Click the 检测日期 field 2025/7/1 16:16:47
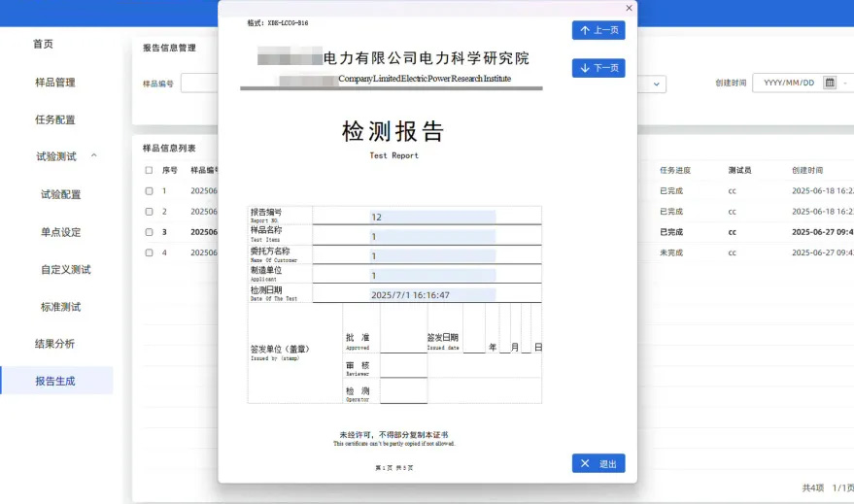The image size is (854, 504). point(432,295)
